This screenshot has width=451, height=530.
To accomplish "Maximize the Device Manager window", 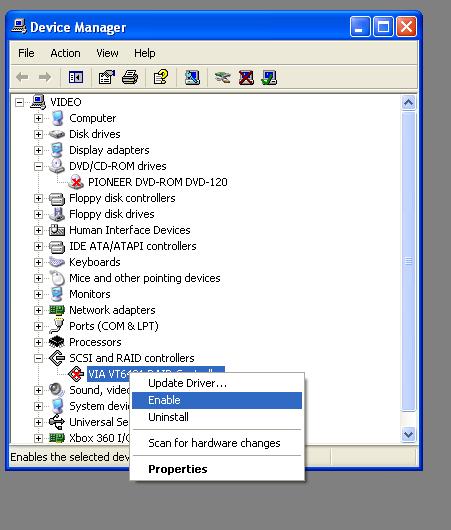I will click(x=383, y=26).
